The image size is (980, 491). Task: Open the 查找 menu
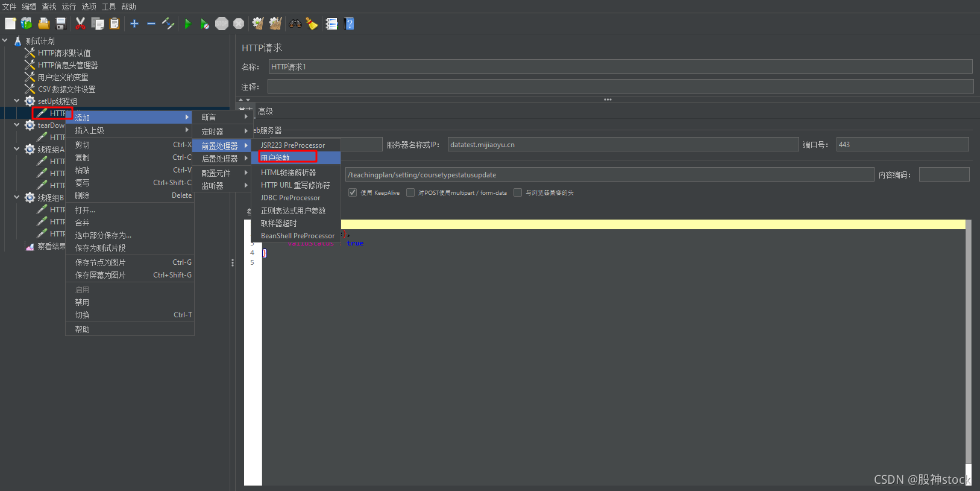pos(49,7)
